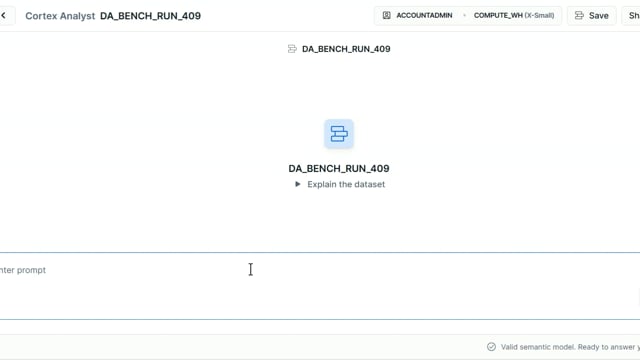
Task: Click the large blue semantic model icon
Action: click(339, 134)
